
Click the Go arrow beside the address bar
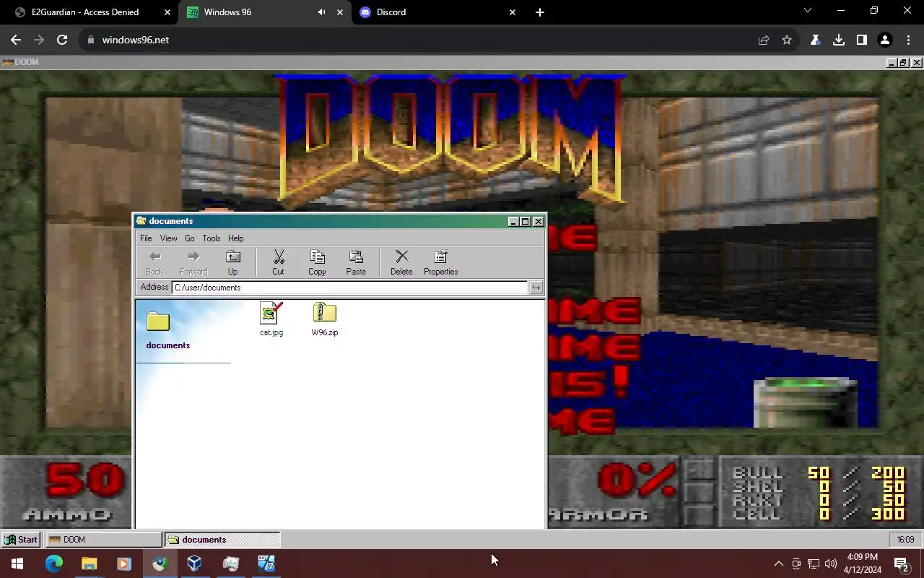(x=536, y=288)
